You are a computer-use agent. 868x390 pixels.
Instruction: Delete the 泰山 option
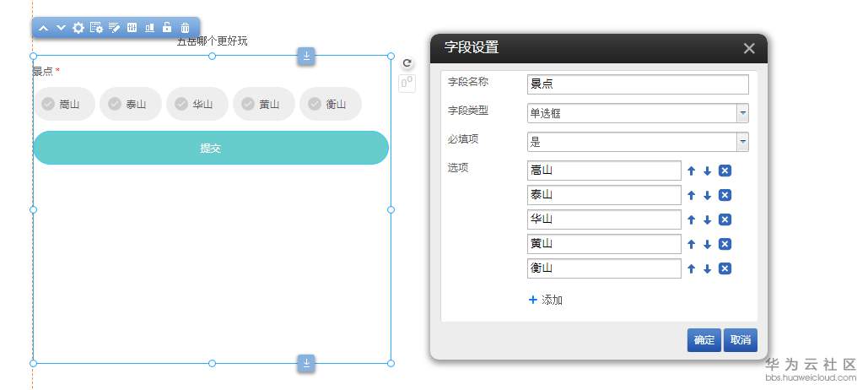tap(725, 195)
